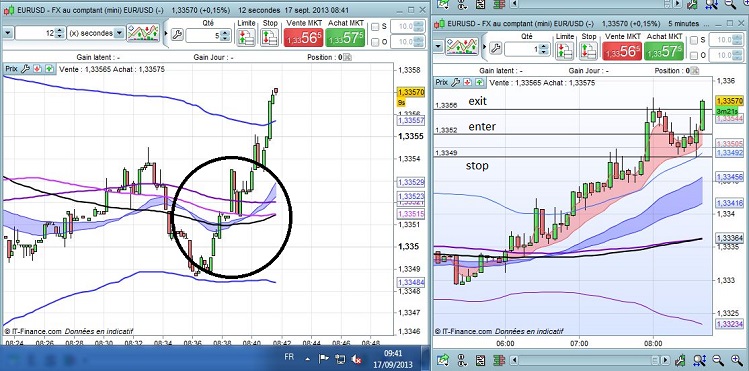This screenshot has width=749, height=371.
Task: Open the (x) secondes timeframe dropdown
Action: 119,33
